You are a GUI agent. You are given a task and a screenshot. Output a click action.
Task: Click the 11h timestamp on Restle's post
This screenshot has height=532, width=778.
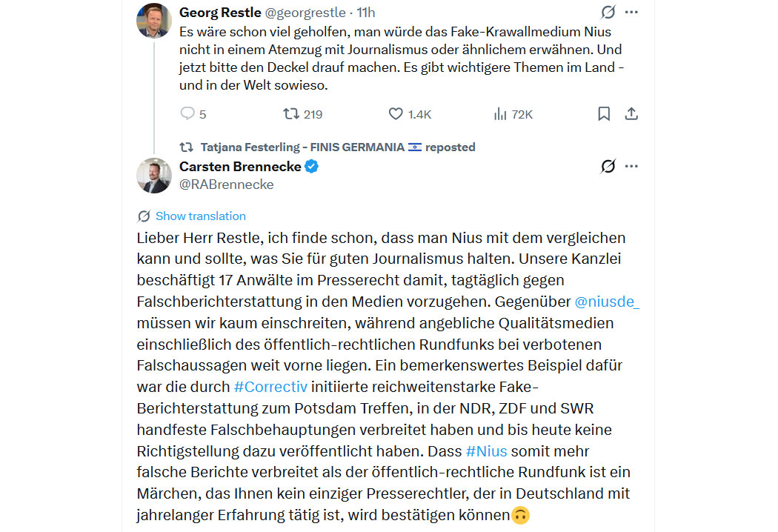[366, 13]
